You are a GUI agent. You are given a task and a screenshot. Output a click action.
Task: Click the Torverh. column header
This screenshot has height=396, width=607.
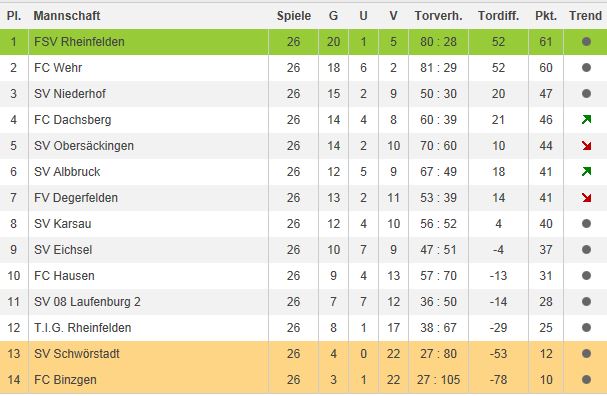[x=439, y=16]
